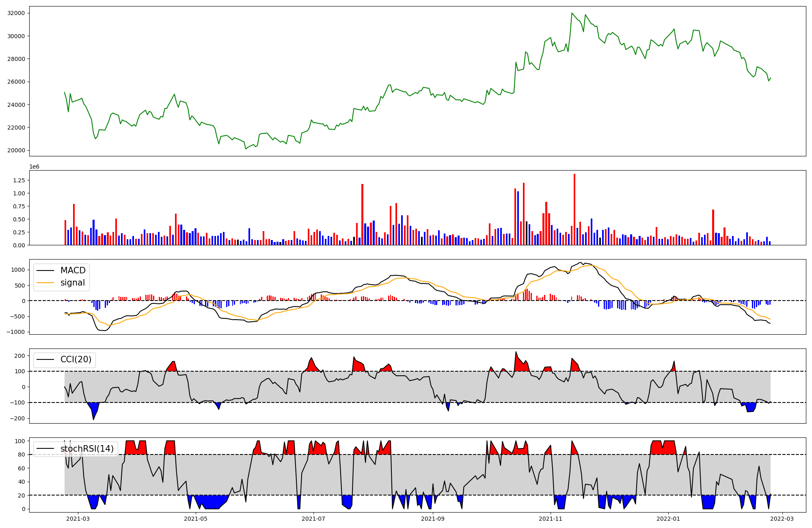The width and height of the screenshot is (812, 528).
Task: Click the tallest red volume bar
Action: click(x=574, y=209)
